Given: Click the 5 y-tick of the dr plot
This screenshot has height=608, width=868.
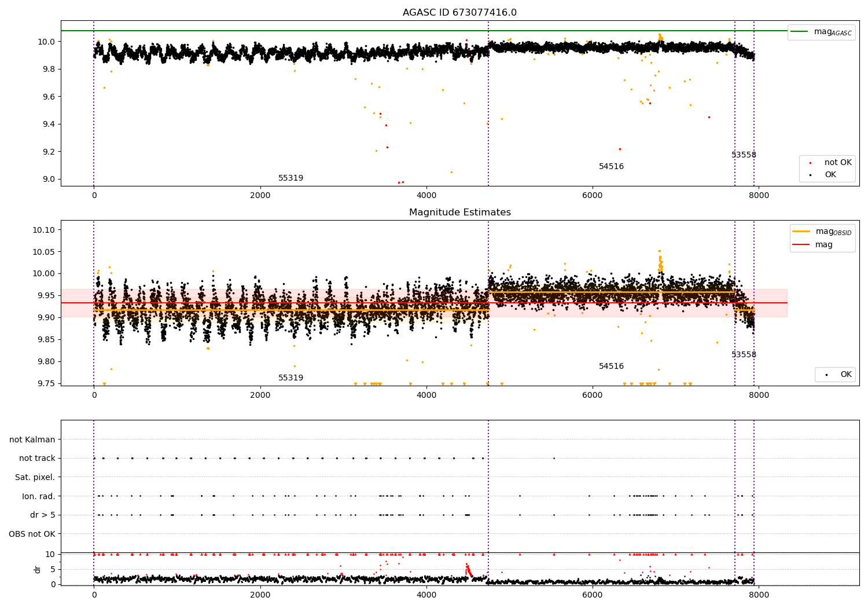Looking at the screenshot, I should pos(53,570).
